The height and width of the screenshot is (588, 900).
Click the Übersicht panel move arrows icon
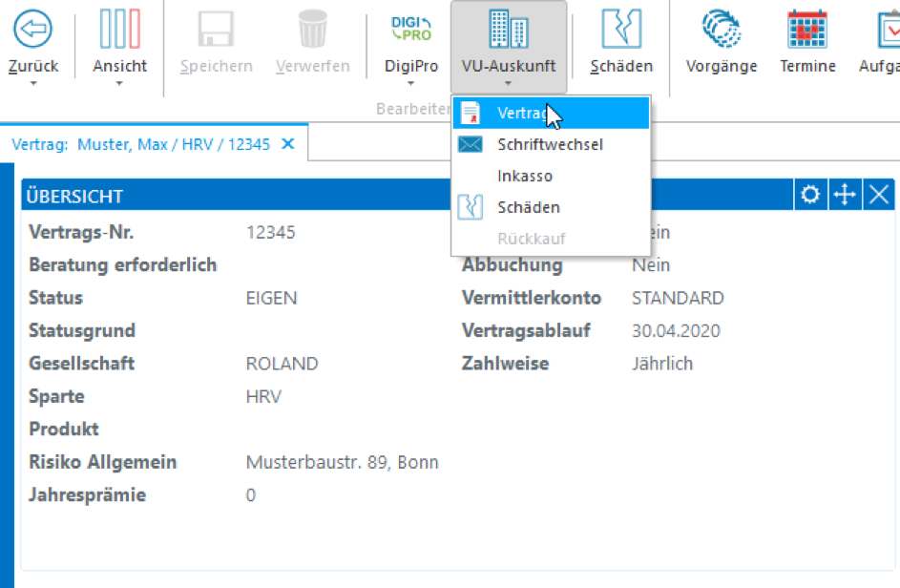click(x=845, y=196)
